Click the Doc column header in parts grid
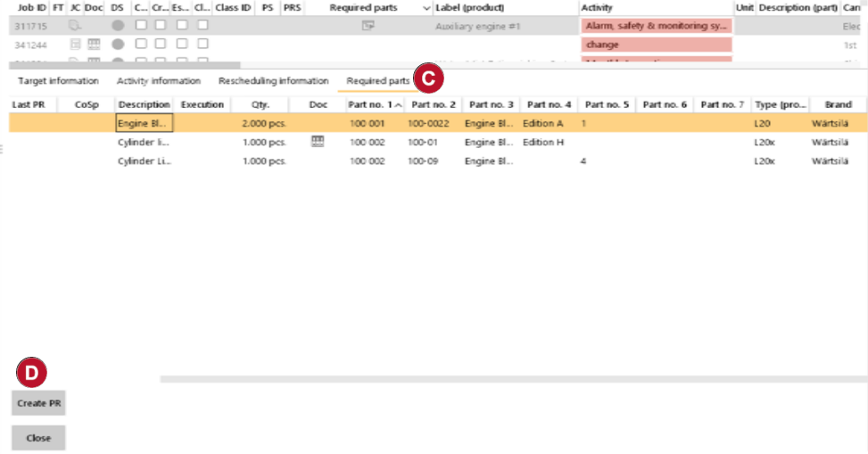The image size is (868, 454). click(x=318, y=104)
